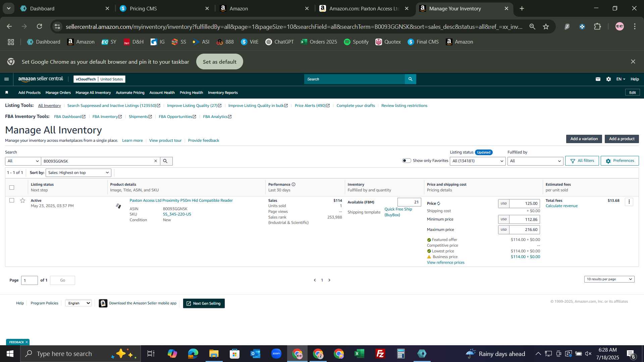
Task: Dismiss the default browser banner
Action: pyautogui.click(x=633, y=62)
